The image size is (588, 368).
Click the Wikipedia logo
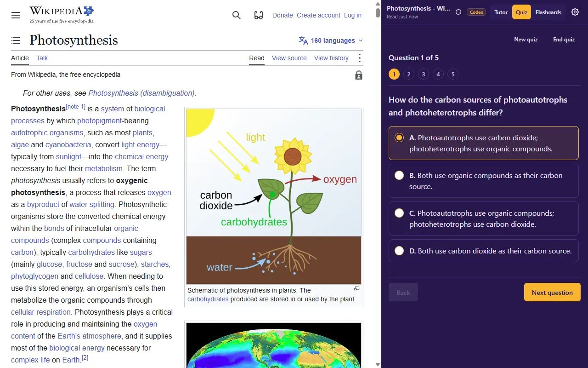tap(62, 15)
